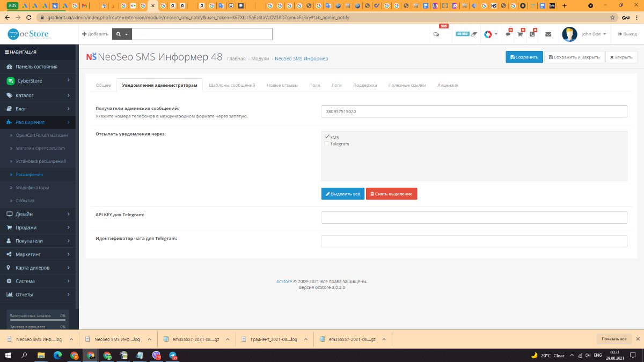Click the admin message recipients phone field
644x362 pixels.
coord(474,111)
